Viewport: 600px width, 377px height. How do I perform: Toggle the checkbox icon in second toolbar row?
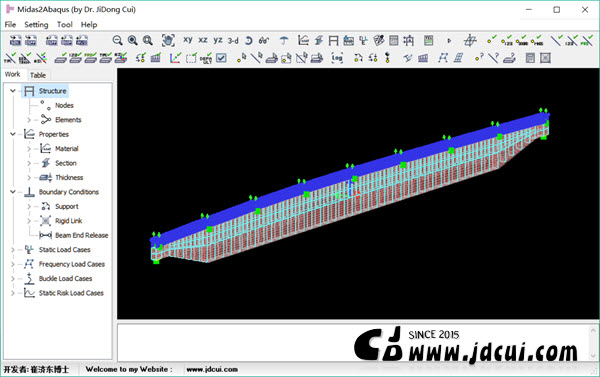(x=221, y=58)
